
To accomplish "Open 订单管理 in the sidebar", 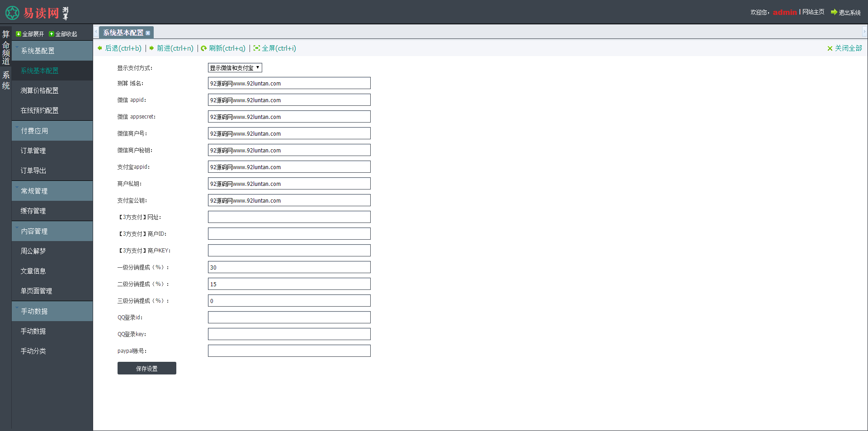I will (33, 151).
